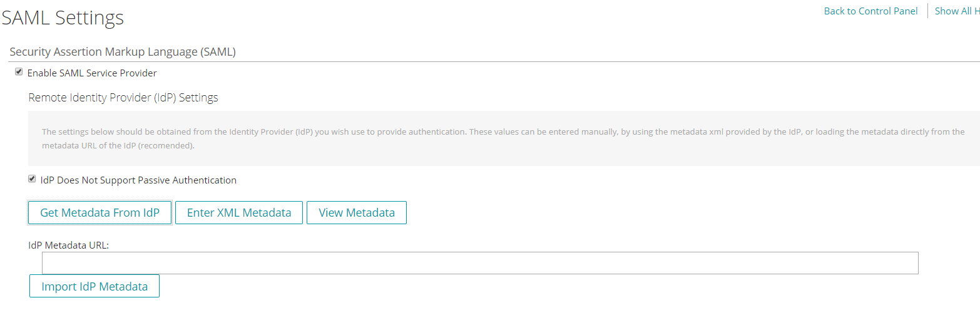Screen dimensions: 980x315
Task: Disable the Enable SAML Service Provider checkbox
Action: pyautogui.click(x=19, y=73)
